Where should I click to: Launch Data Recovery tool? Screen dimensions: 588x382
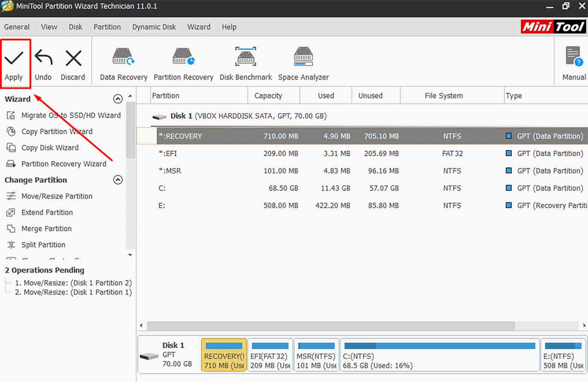tap(123, 64)
